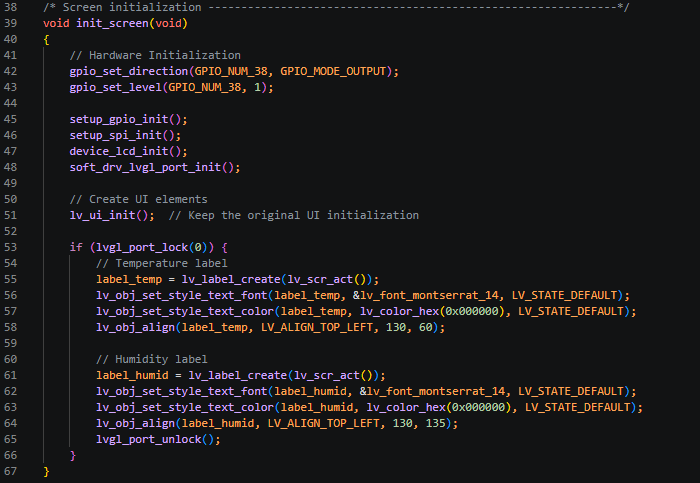Click 0x000000 on line 63
This screenshot has width=700, height=483.
pyautogui.click(x=479, y=408)
